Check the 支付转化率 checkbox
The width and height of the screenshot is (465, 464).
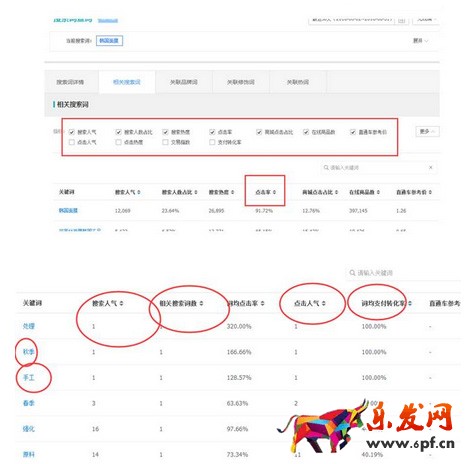click(x=212, y=142)
